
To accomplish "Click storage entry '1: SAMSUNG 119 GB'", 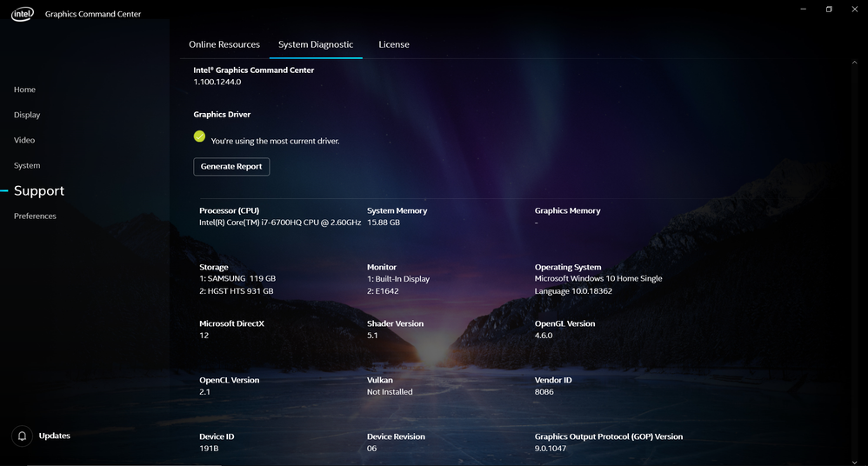I will click(237, 279).
